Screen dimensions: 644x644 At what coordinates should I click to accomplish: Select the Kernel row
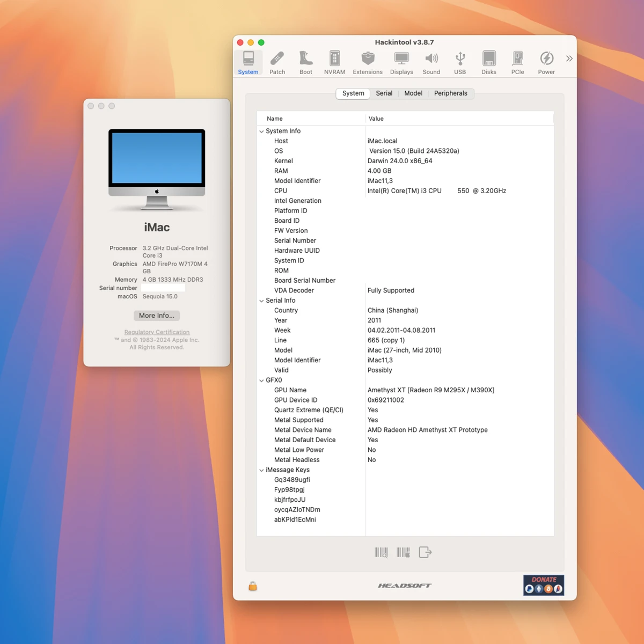point(405,161)
